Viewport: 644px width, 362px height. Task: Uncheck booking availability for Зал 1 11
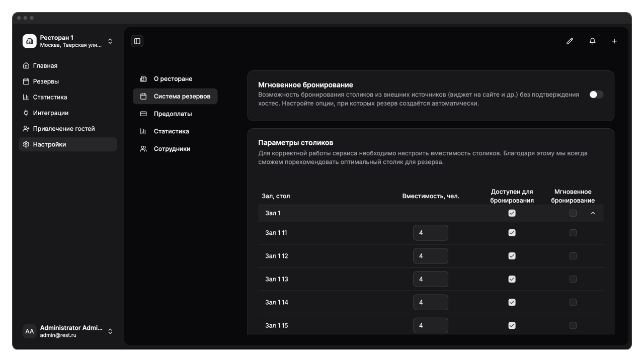pos(512,233)
